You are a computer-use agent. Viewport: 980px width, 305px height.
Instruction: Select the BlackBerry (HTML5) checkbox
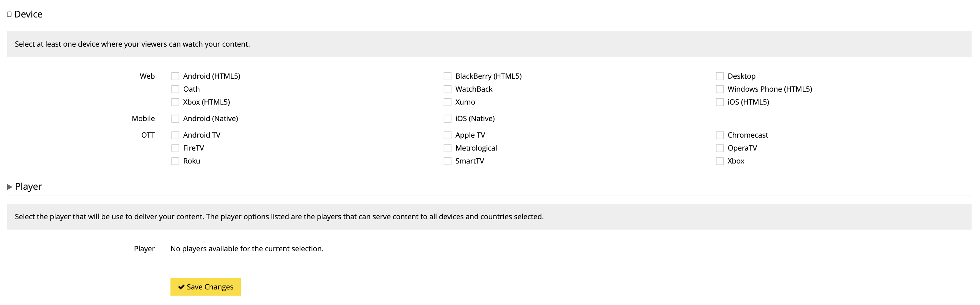448,76
